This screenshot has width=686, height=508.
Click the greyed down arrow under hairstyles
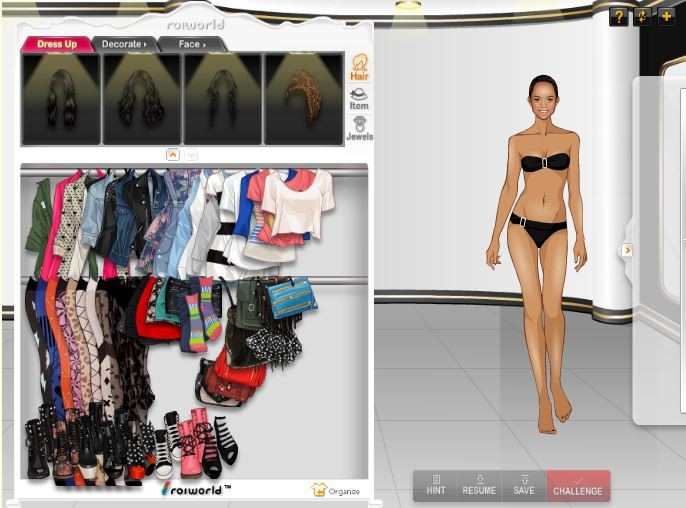point(191,155)
